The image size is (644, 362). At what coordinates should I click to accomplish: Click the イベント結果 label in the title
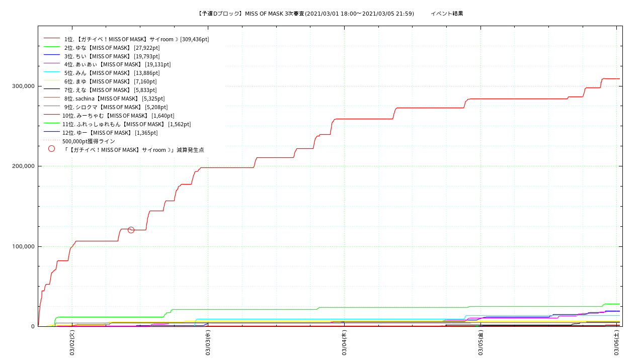tap(447, 14)
